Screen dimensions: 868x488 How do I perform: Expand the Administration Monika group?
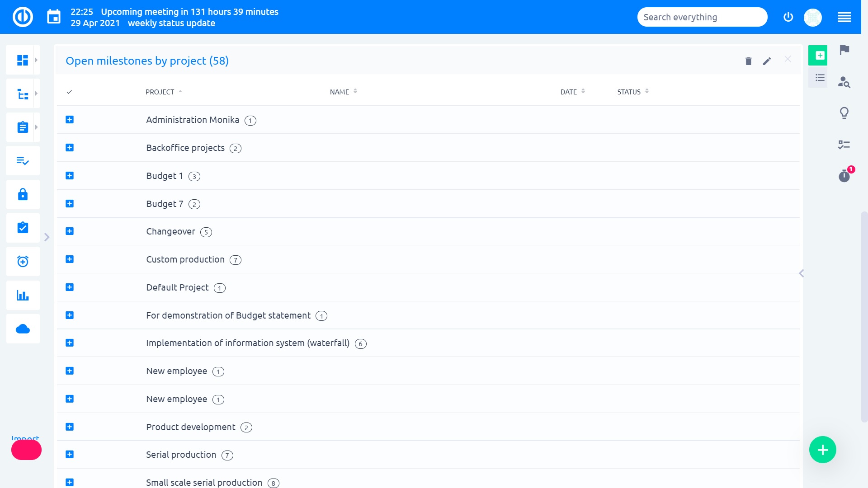(x=70, y=120)
